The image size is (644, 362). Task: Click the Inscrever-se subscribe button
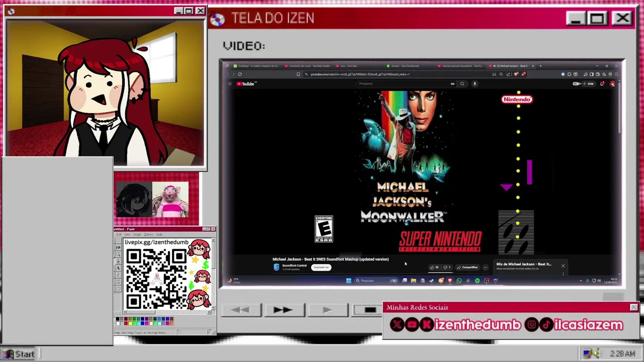321,267
